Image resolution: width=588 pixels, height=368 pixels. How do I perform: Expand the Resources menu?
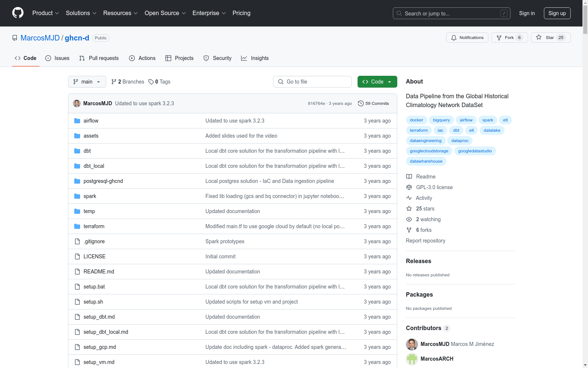coord(121,13)
